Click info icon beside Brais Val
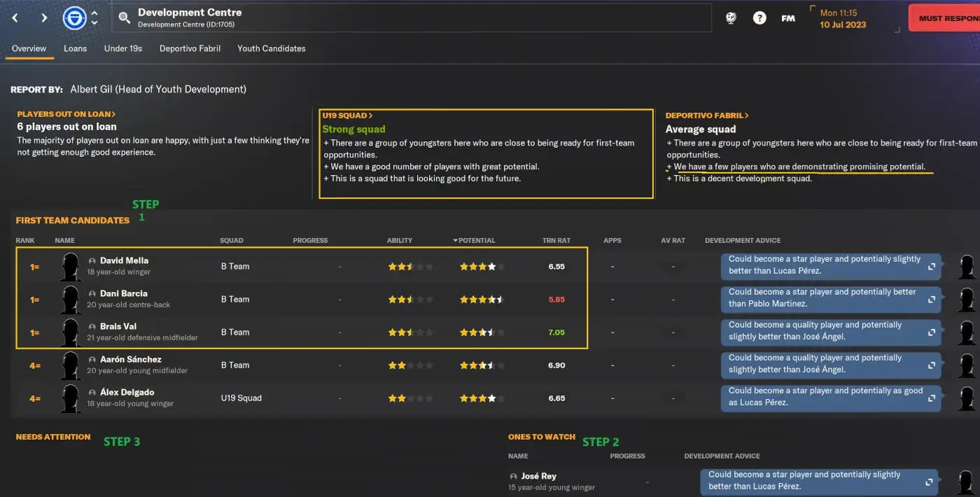The width and height of the screenshot is (980, 497). click(92, 326)
